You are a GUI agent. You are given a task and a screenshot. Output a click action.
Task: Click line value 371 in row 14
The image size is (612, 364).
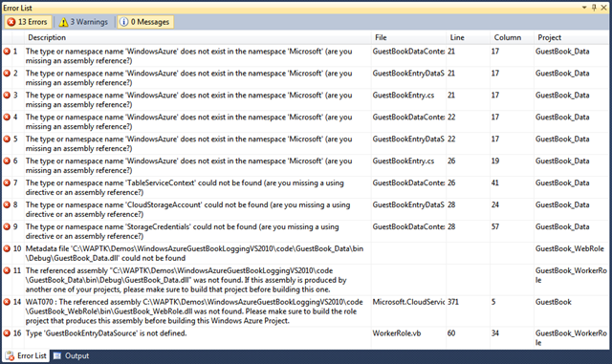click(x=453, y=302)
